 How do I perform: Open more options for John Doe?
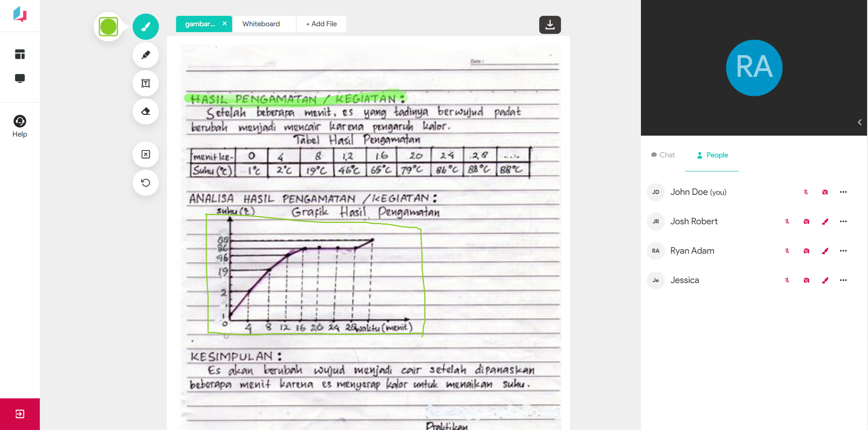point(843,192)
